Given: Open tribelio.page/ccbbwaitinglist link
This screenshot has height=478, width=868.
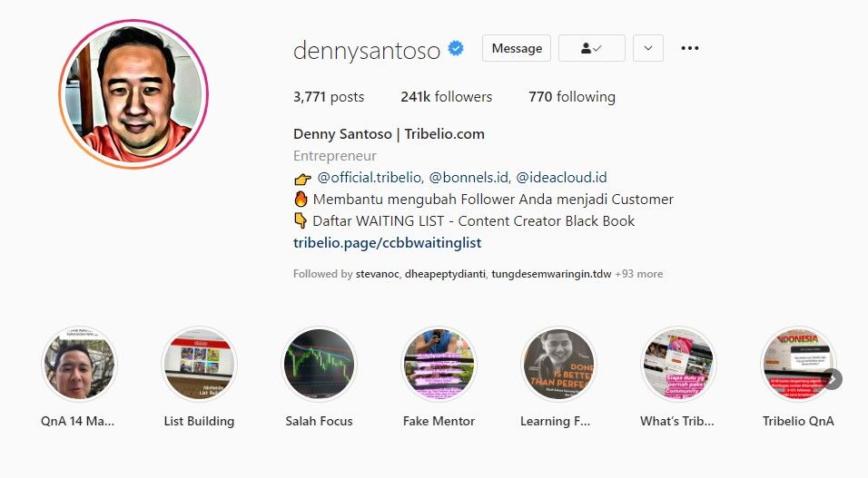Looking at the screenshot, I should [x=387, y=243].
